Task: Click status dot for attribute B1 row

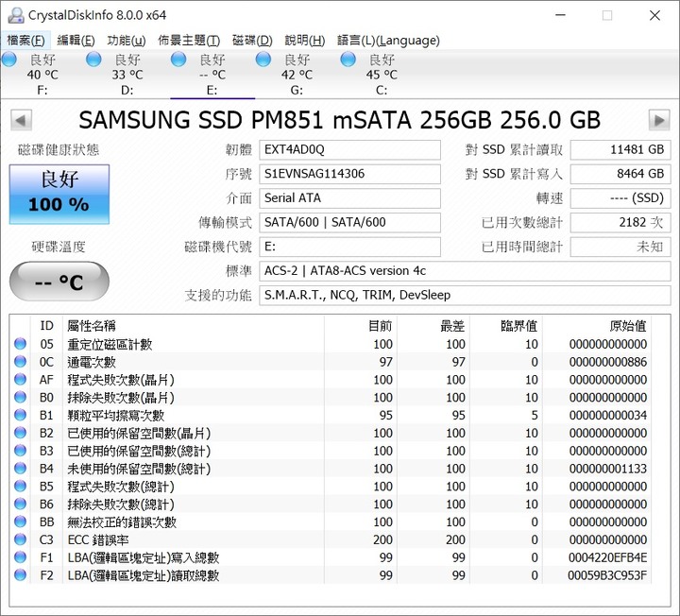Action: coord(20,415)
